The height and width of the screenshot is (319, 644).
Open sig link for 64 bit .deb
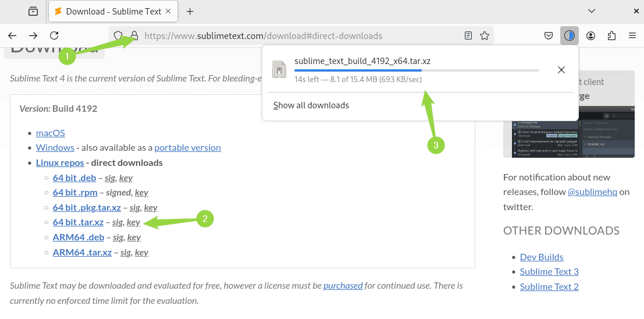(x=110, y=178)
